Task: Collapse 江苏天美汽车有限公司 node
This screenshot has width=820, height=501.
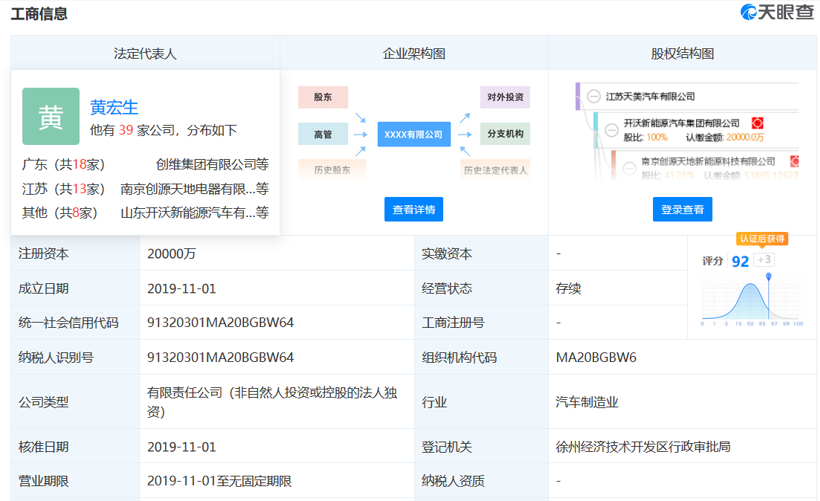Action: click(x=593, y=97)
